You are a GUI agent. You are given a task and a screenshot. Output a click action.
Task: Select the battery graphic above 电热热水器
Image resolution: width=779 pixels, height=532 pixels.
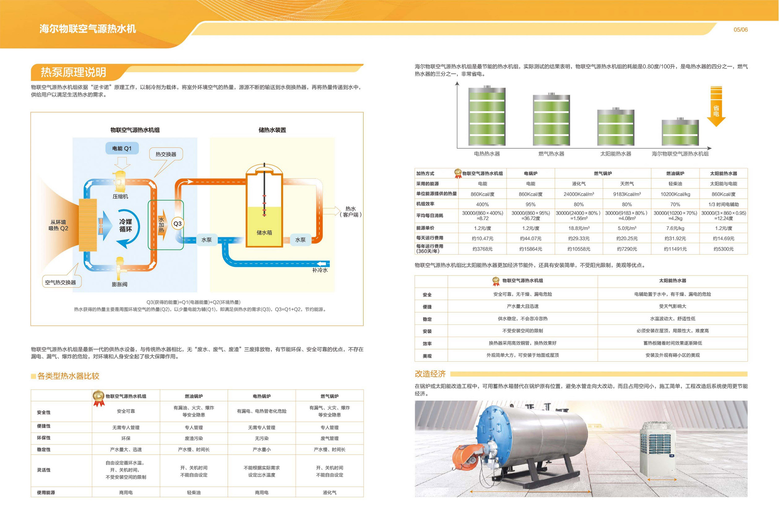(x=487, y=116)
